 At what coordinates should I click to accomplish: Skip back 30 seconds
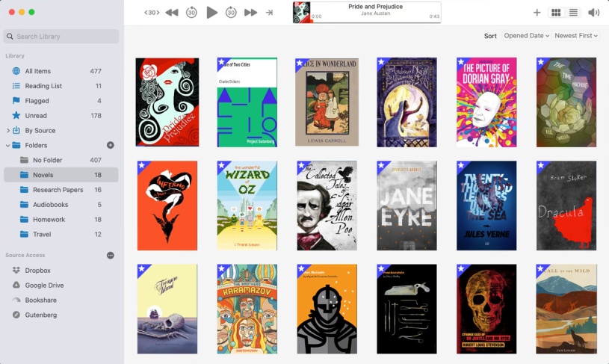click(191, 13)
